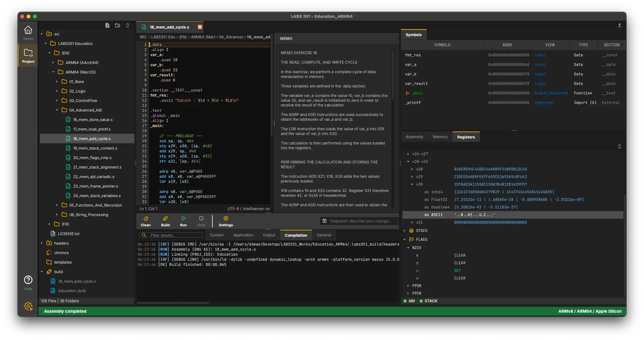Click the Local view link for var_a
The height and width of the screenshot is (340, 644).
[x=540, y=65]
